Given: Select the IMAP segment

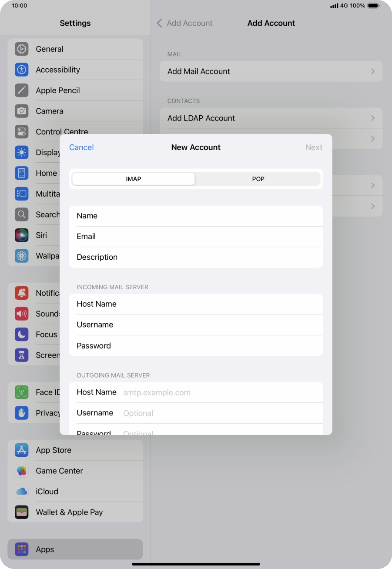Looking at the screenshot, I should click(x=133, y=179).
